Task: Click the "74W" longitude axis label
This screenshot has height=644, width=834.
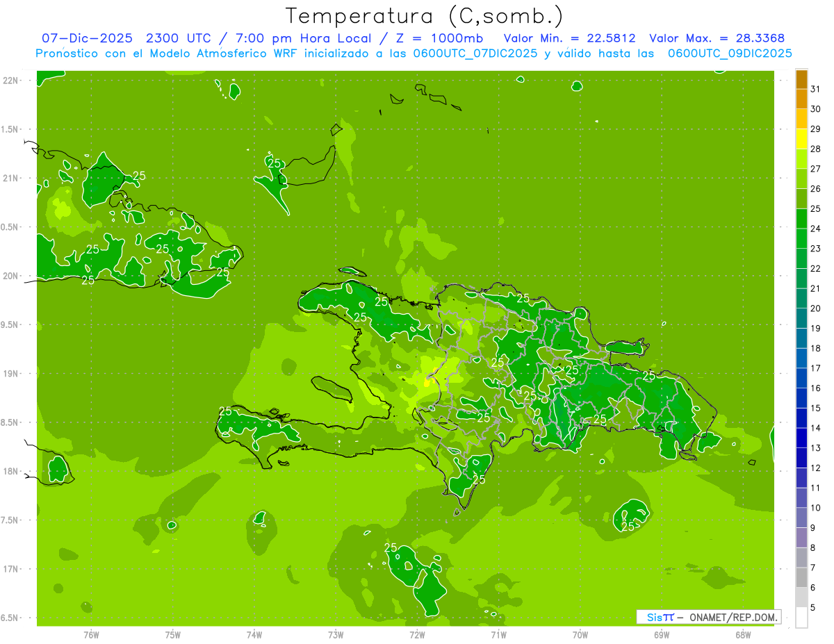Action: (x=254, y=634)
